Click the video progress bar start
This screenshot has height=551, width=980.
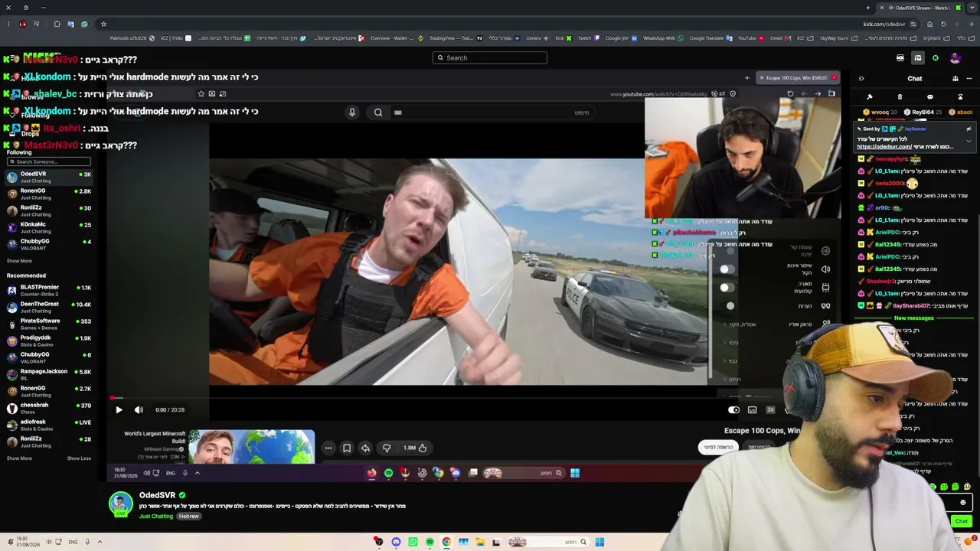[112, 398]
